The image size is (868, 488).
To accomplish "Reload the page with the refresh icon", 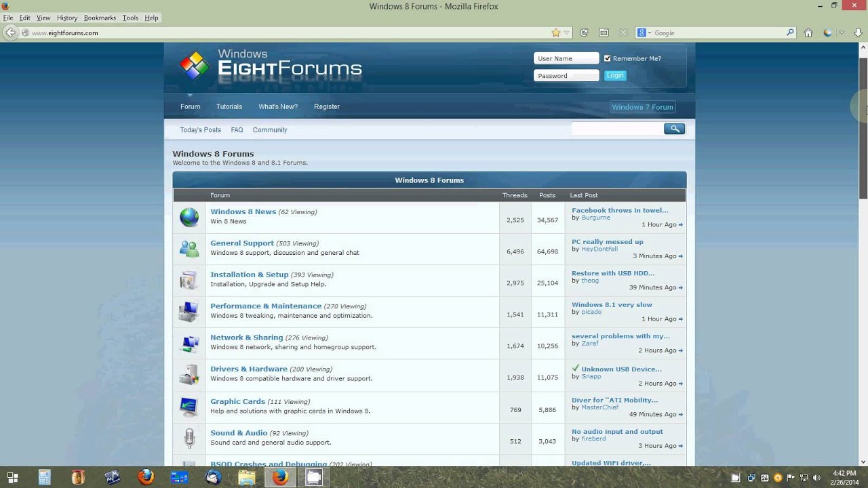I will click(x=584, y=33).
